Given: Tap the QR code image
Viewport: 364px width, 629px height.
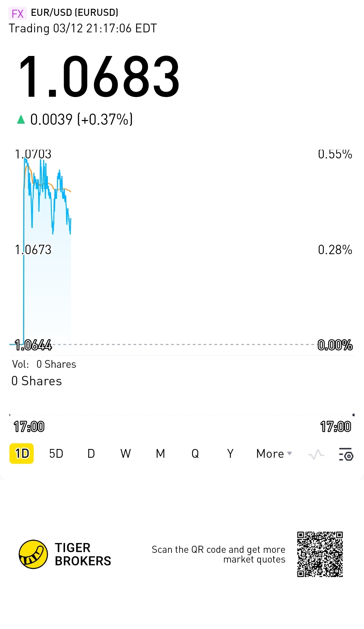Looking at the screenshot, I should [320, 554].
